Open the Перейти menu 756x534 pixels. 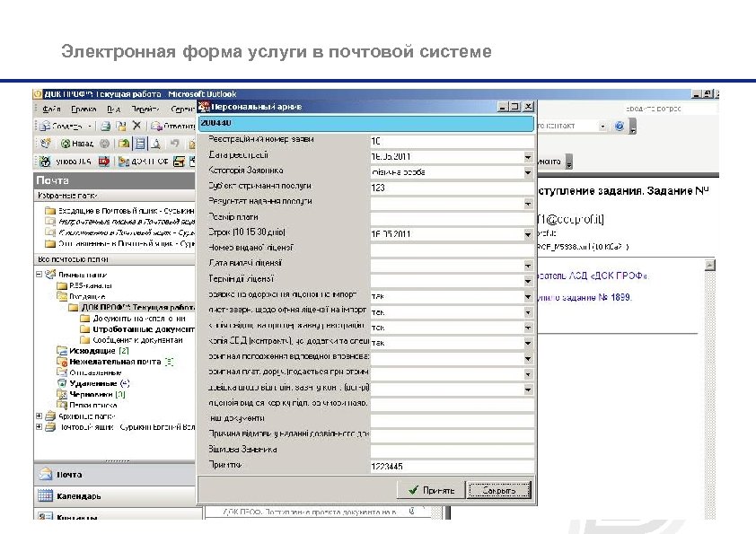click(x=145, y=109)
